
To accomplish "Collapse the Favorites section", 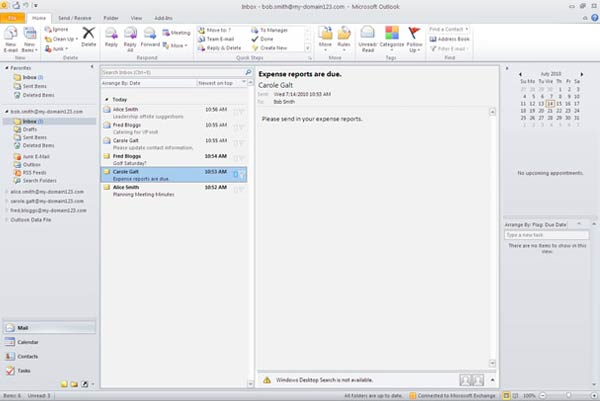I will [7, 68].
